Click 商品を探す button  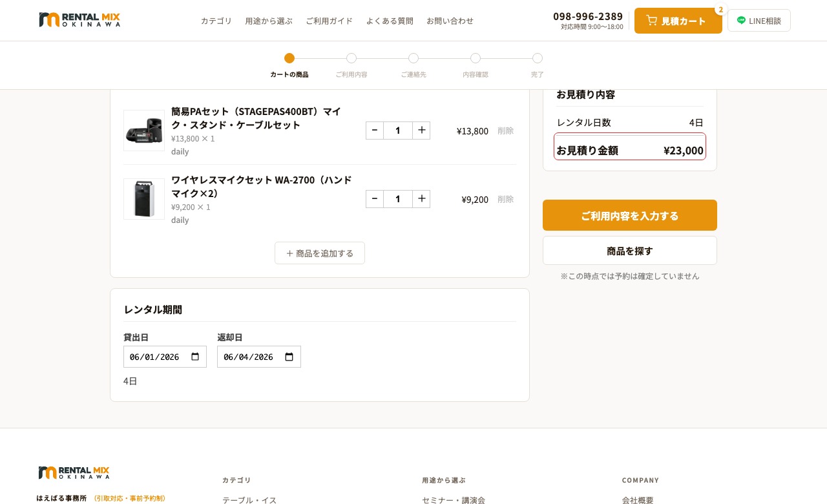coord(630,251)
